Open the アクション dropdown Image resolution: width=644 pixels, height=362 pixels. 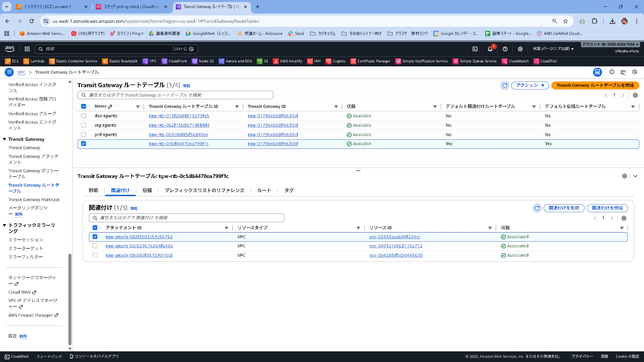(530, 85)
